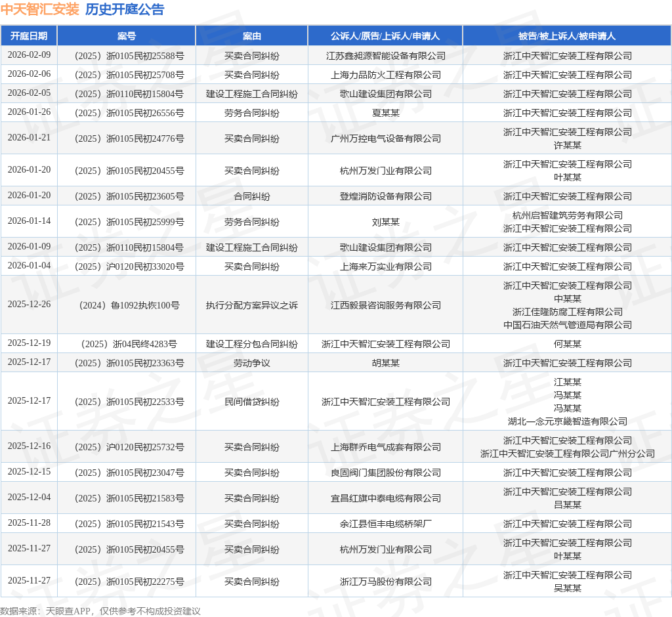Select the 中天智汇安装 title text
The height and width of the screenshot is (617, 672).
pos(40,9)
